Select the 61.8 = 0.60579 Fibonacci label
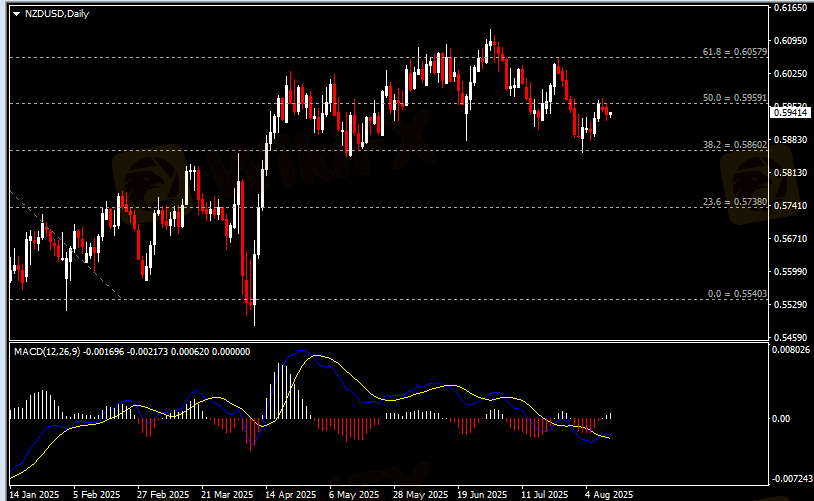The width and height of the screenshot is (814, 501). 735,51
